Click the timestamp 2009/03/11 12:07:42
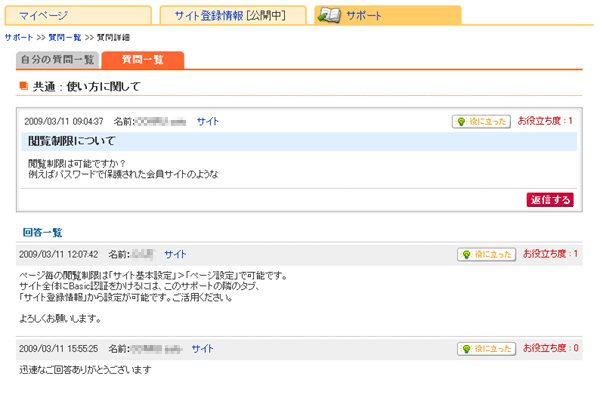 pos(59,254)
